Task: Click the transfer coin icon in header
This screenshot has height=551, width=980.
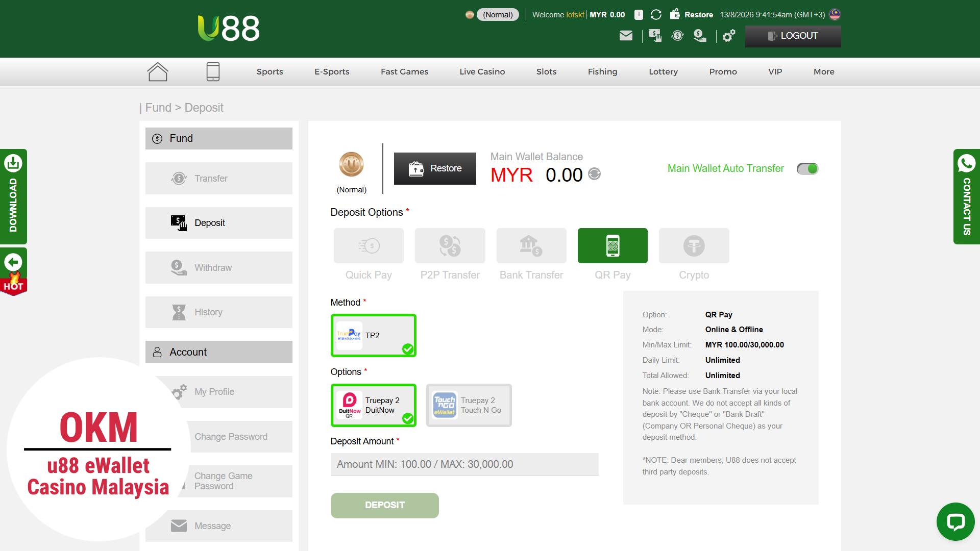Action: tap(677, 36)
